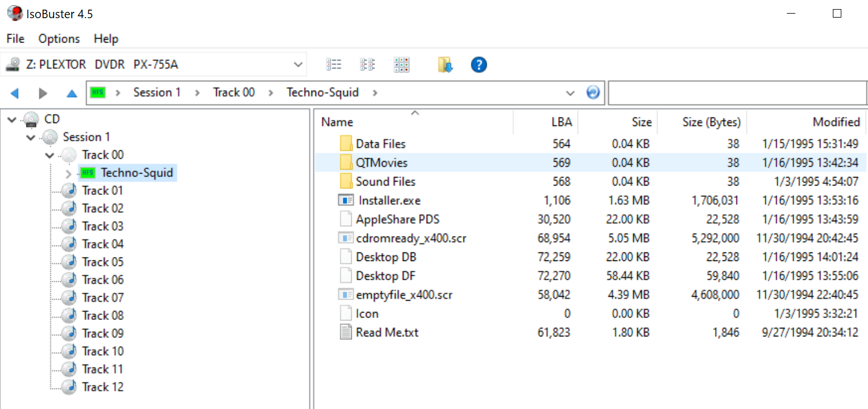Select Track 03 in the tree
Image resolution: width=868 pixels, height=409 pixels.
coord(103,226)
